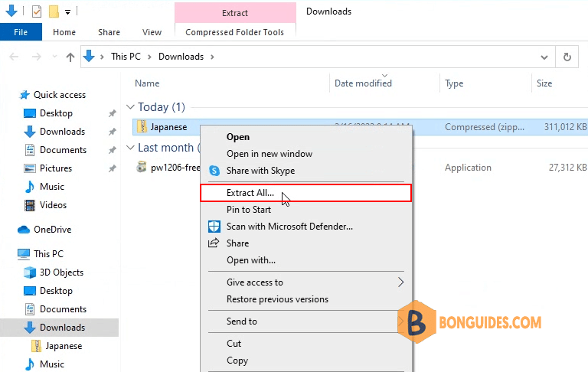This screenshot has height=372, width=588.
Task: Choose Extract All from context menu
Action: click(250, 193)
